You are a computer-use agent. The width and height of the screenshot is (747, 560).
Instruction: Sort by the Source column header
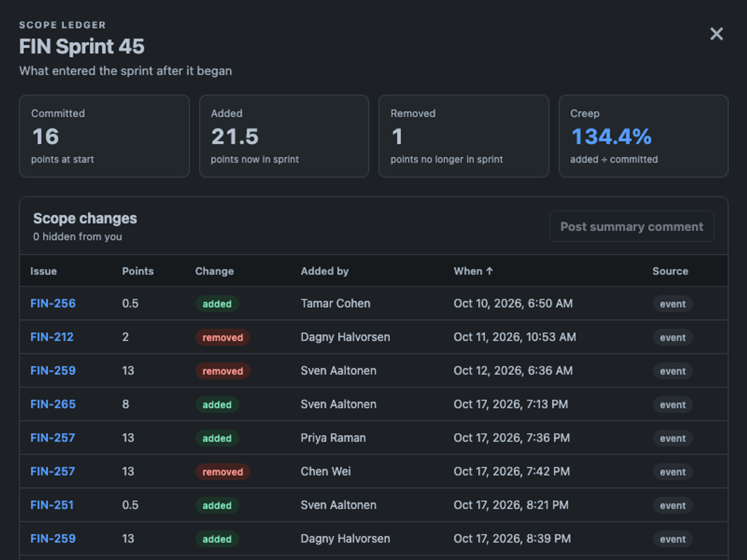click(x=670, y=271)
